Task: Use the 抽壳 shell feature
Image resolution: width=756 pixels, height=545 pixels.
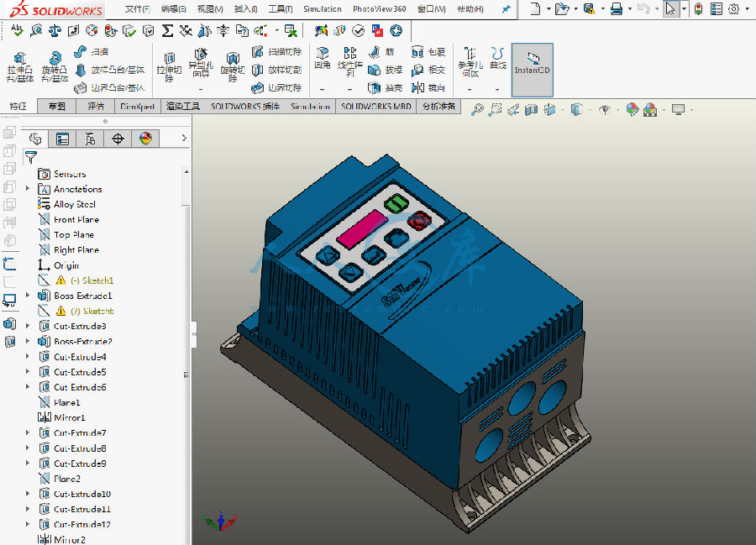Action: pos(386,87)
